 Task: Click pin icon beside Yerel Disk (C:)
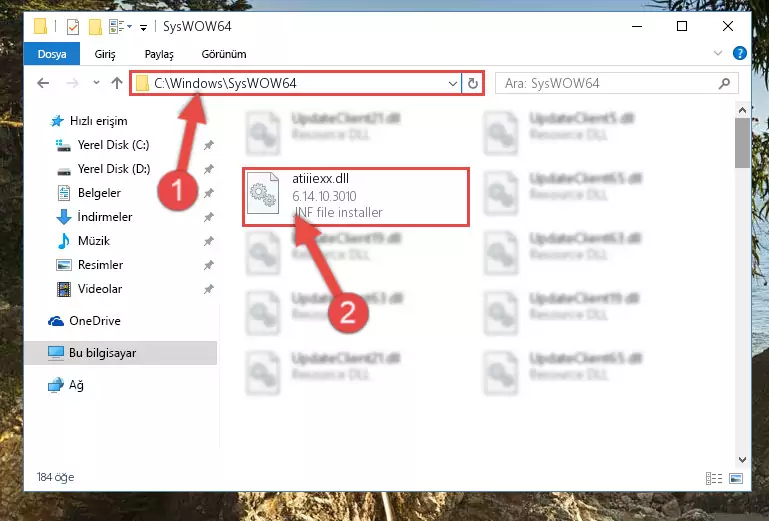coord(208,145)
